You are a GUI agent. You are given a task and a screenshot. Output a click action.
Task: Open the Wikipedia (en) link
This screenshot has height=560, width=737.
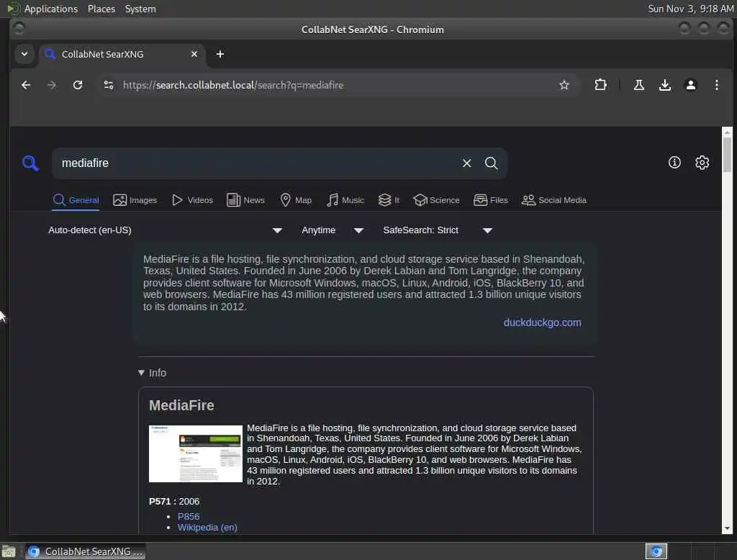click(207, 527)
